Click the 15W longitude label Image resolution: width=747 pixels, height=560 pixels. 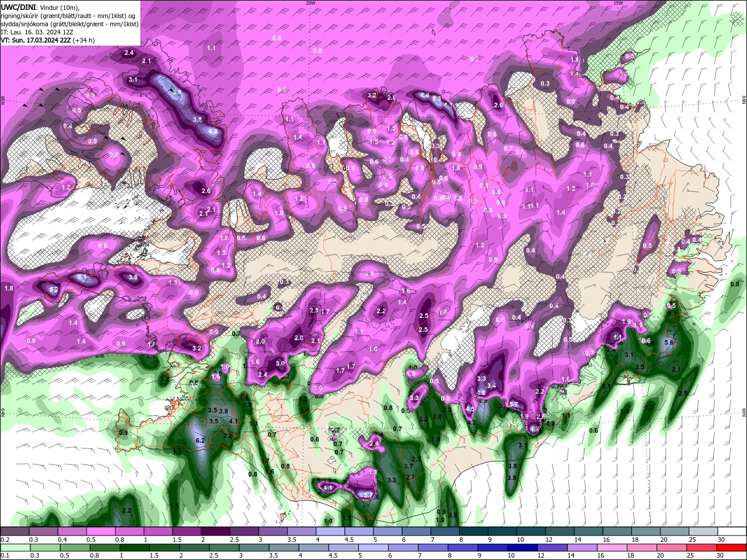click(x=618, y=3)
